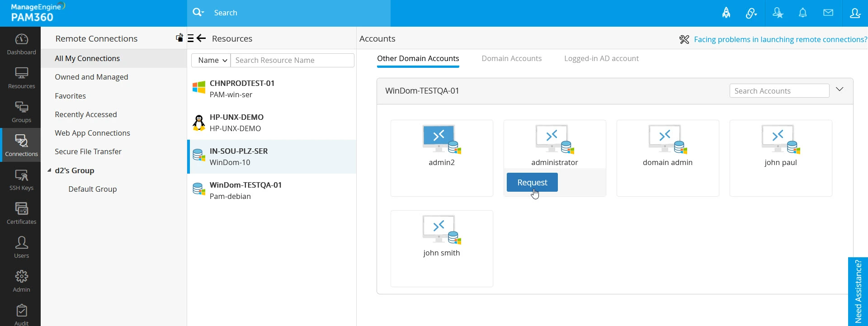Click the lock icon near Remote Connections
This screenshot has width=868, height=326.
coord(179,38)
